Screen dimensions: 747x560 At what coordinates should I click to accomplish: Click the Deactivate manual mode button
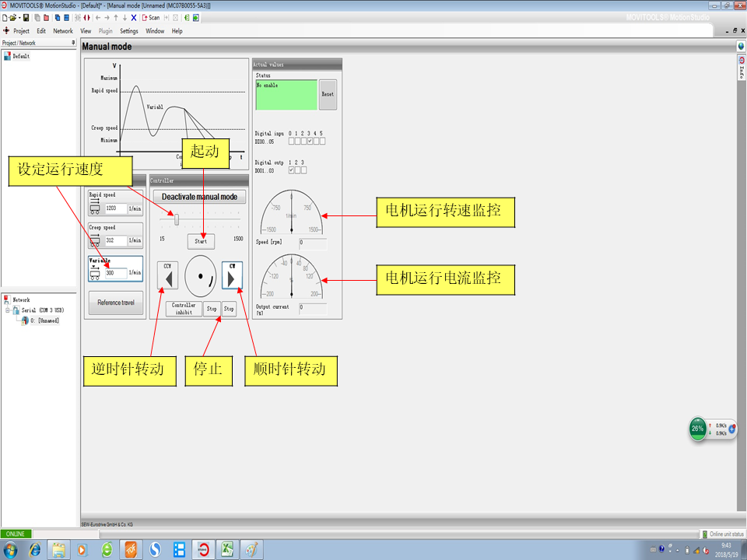click(199, 197)
